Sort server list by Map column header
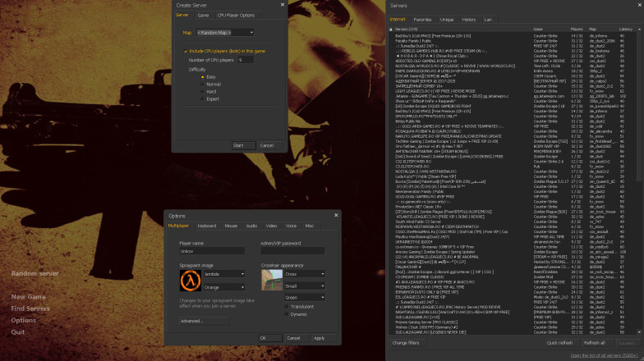Viewport: 644px width, 361px height. click(603, 30)
